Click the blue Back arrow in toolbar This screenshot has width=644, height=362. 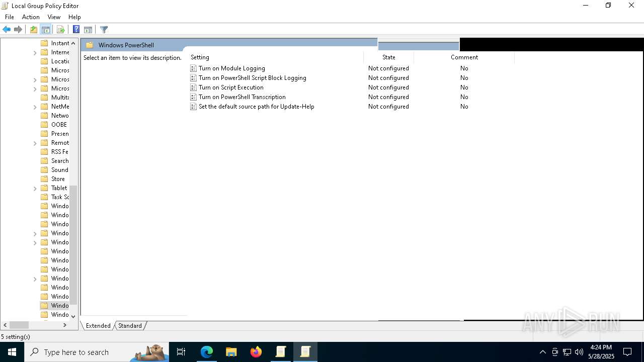coord(7,30)
